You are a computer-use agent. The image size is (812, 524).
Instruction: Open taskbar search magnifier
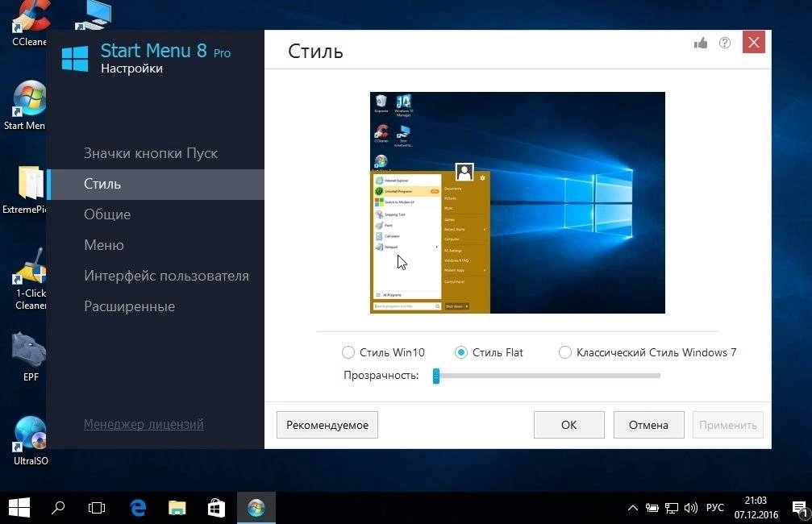click(58, 508)
